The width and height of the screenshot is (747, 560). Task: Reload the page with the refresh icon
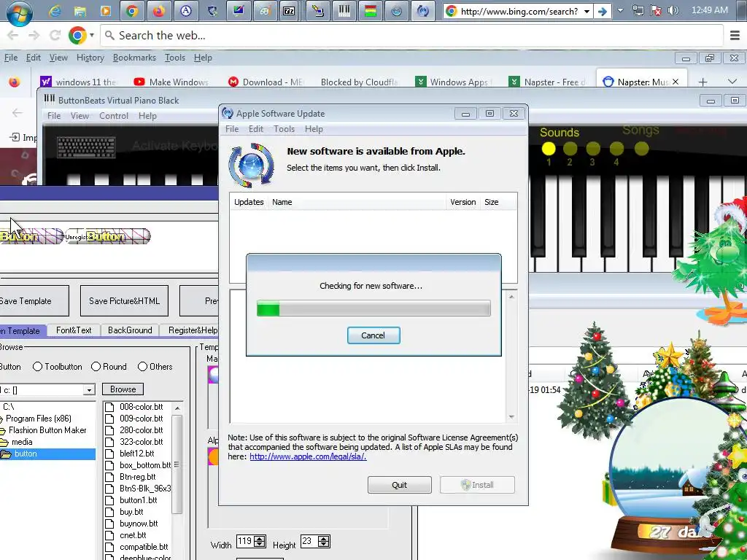[x=55, y=35]
